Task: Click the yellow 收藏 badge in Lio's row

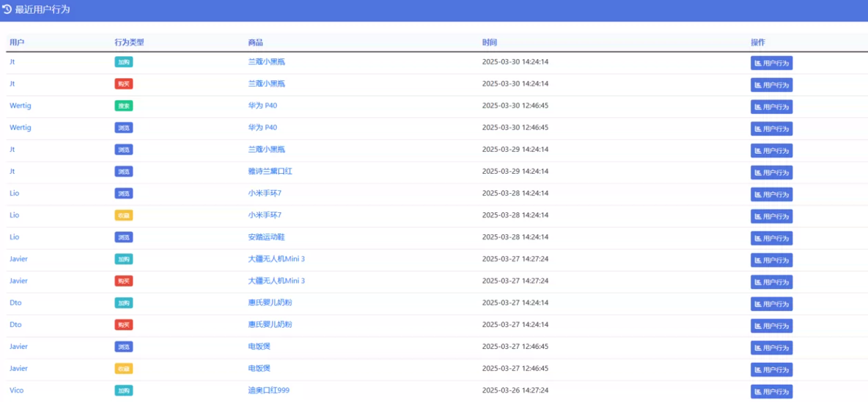Action: pyautogui.click(x=123, y=215)
